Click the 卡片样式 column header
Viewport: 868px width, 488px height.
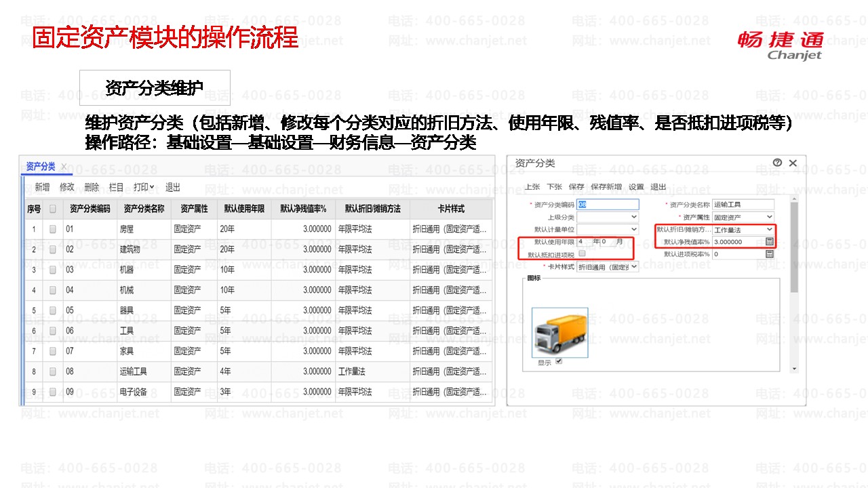[451, 209]
